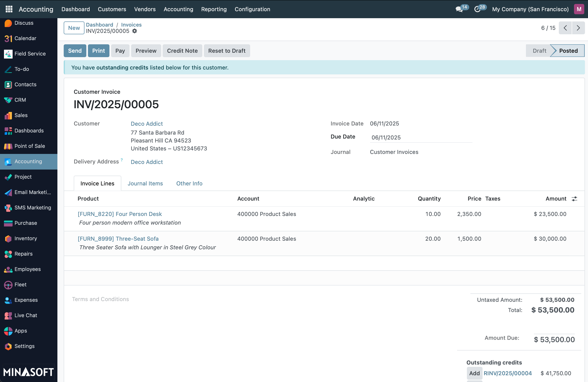Switch to the Other Info tab

(x=189, y=184)
